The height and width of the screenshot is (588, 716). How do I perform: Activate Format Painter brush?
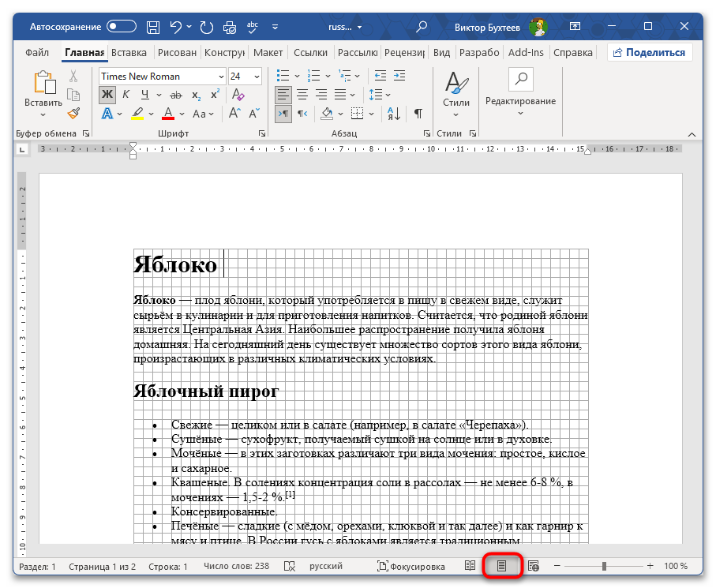[x=73, y=113]
